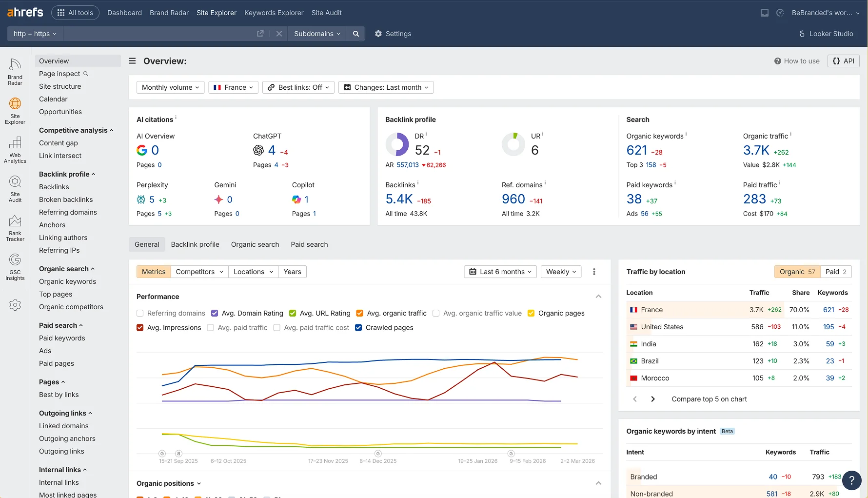Open chart options three-dot menu

(594, 272)
